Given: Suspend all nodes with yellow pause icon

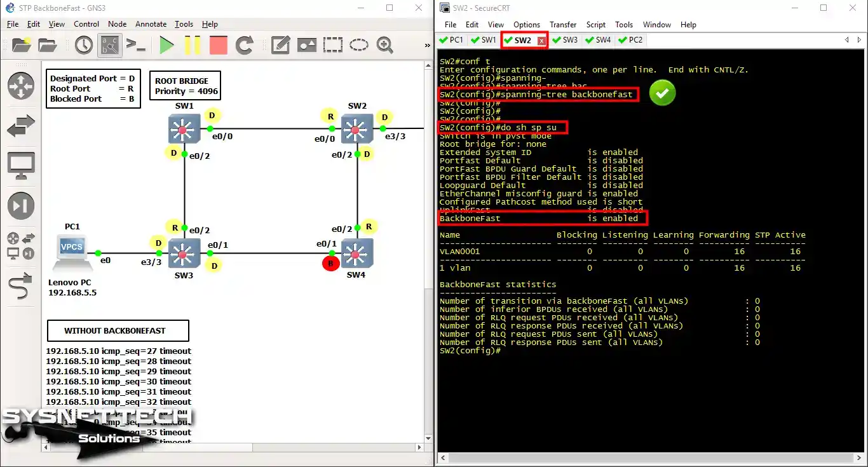Looking at the screenshot, I should pyautogui.click(x=193, y=45).
